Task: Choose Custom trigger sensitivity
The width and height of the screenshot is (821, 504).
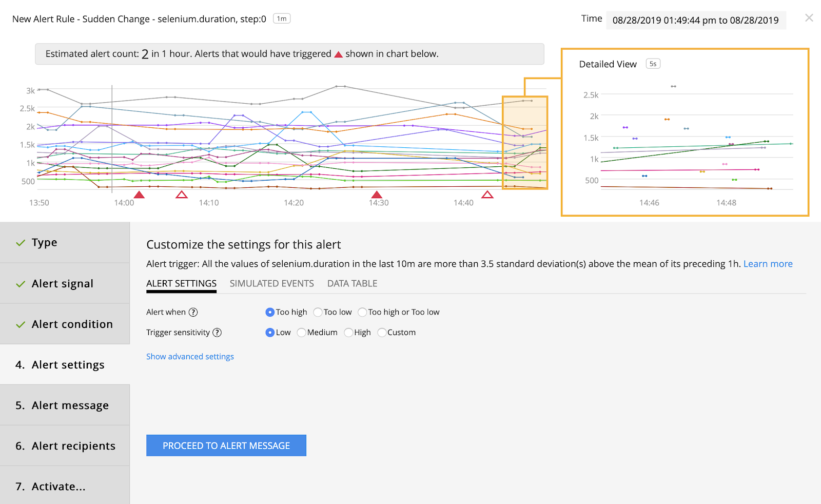Action: (x=382, y=333)
